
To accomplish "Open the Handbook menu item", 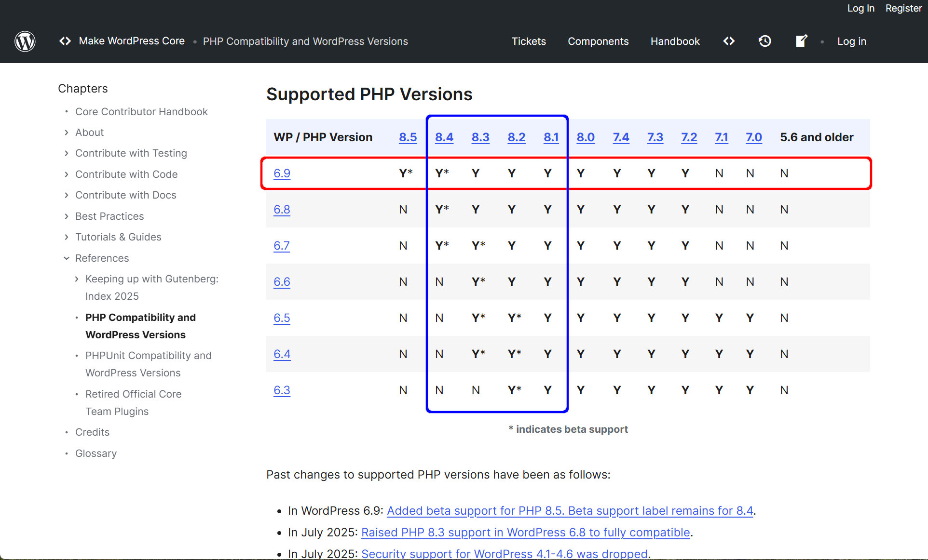I will point(675,41).
